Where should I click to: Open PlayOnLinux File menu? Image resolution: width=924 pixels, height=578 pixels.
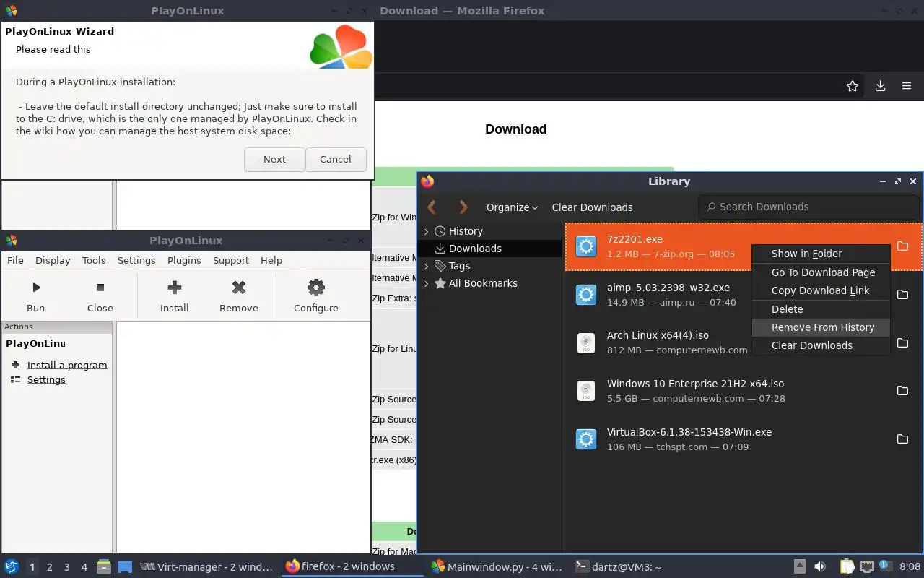coord(15,260)
